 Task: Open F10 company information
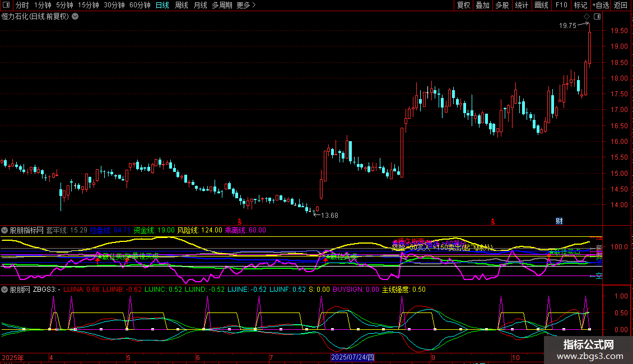[x=561, y=5]
